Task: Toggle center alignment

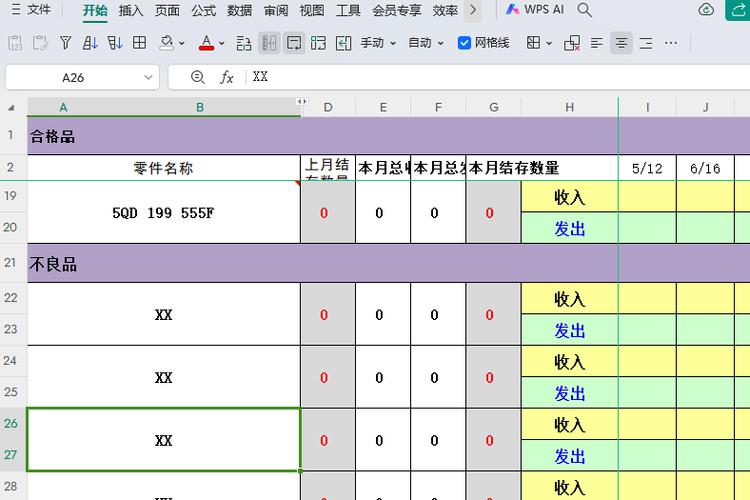Action: [621, 43]
